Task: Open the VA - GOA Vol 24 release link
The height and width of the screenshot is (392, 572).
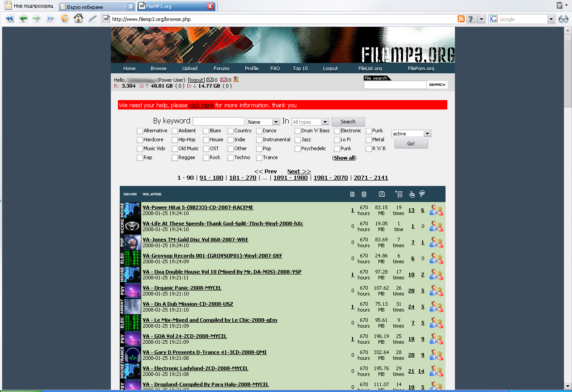Action: click(x=185, y=336)
